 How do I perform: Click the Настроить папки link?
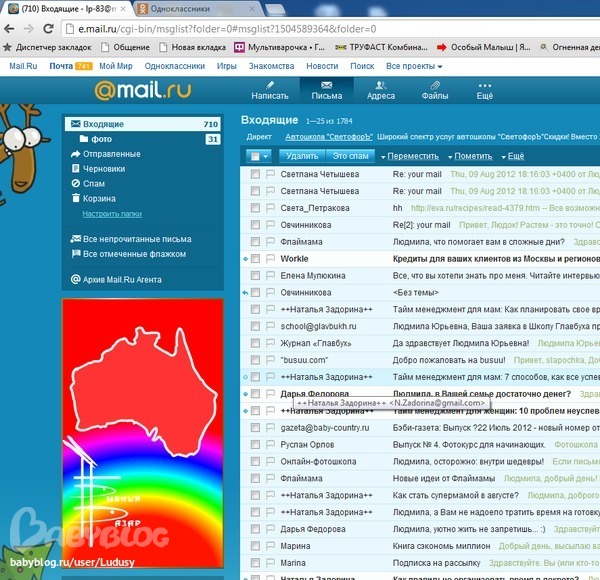[x=112, y=213]
